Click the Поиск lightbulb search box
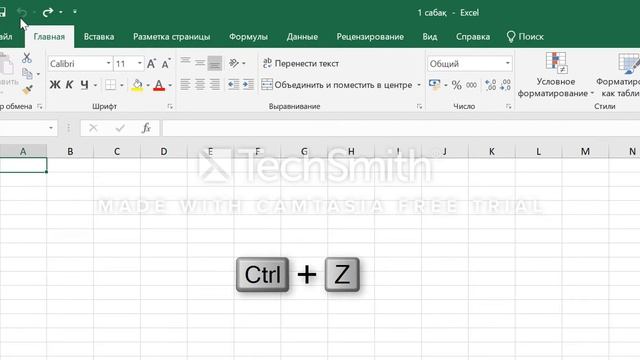The width and height of the screenshot is (640, 360). click(x=525, y=37)
